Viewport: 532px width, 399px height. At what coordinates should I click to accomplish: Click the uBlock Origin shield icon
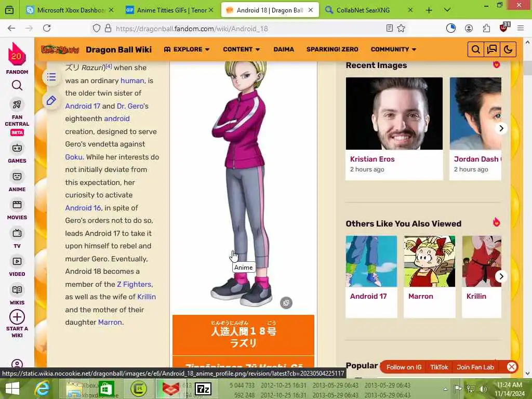click(x=504, y=28)
